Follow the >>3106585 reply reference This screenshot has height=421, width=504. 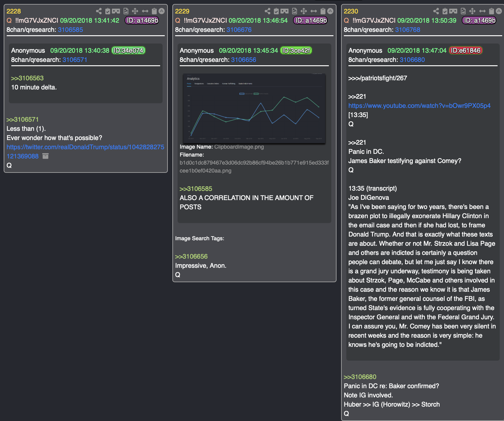coord(196,189)
